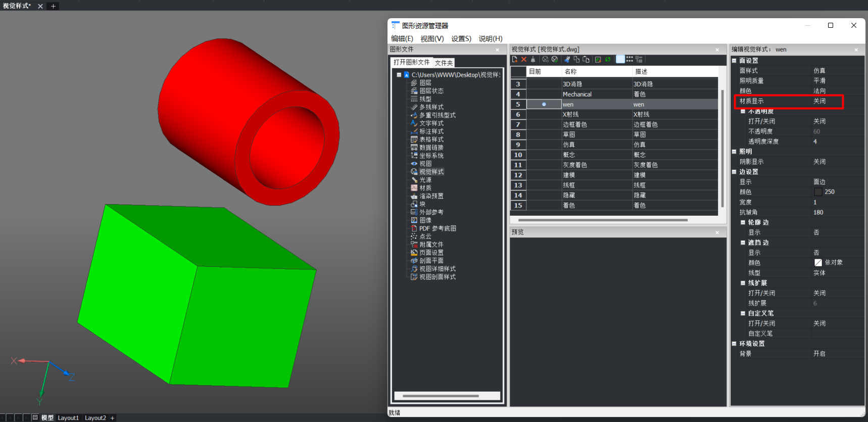Click the green refresh arrows icon

pos(608,59)
